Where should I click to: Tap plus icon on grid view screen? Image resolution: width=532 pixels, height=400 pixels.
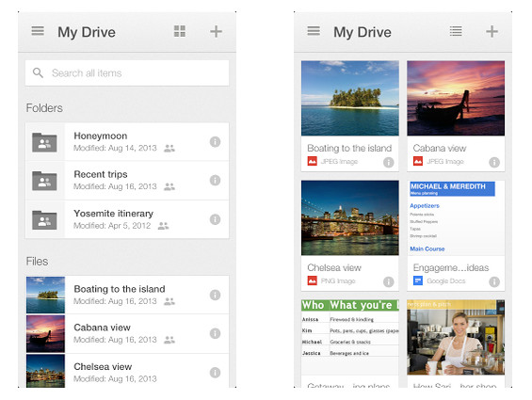(x=492, y=32)
